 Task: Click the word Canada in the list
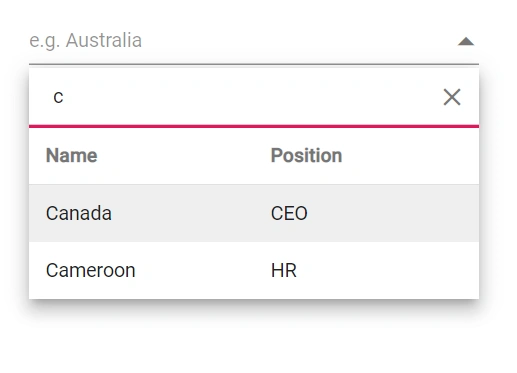(79, 213)
